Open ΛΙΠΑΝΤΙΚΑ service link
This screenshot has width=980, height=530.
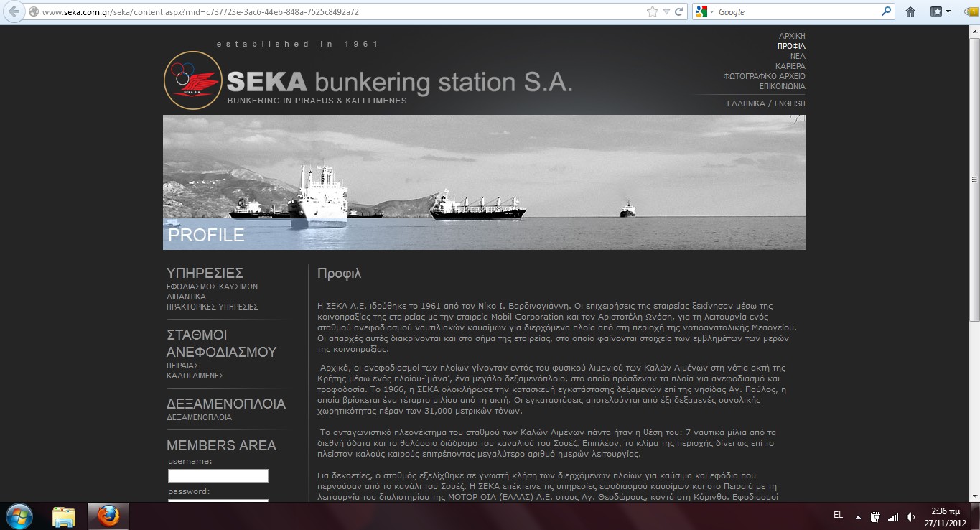click(186, 297)
